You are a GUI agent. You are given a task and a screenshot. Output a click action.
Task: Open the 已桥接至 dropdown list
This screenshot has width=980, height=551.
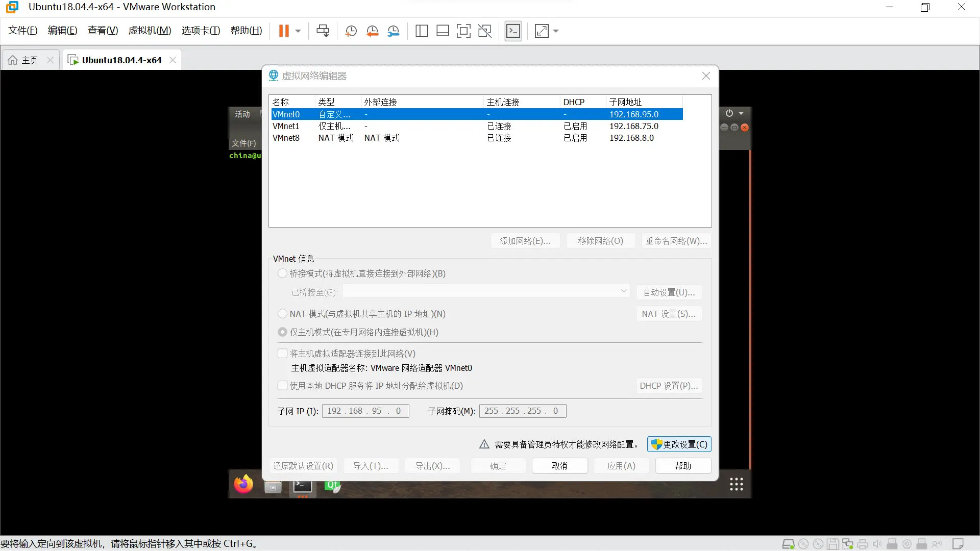pos(486,292)
